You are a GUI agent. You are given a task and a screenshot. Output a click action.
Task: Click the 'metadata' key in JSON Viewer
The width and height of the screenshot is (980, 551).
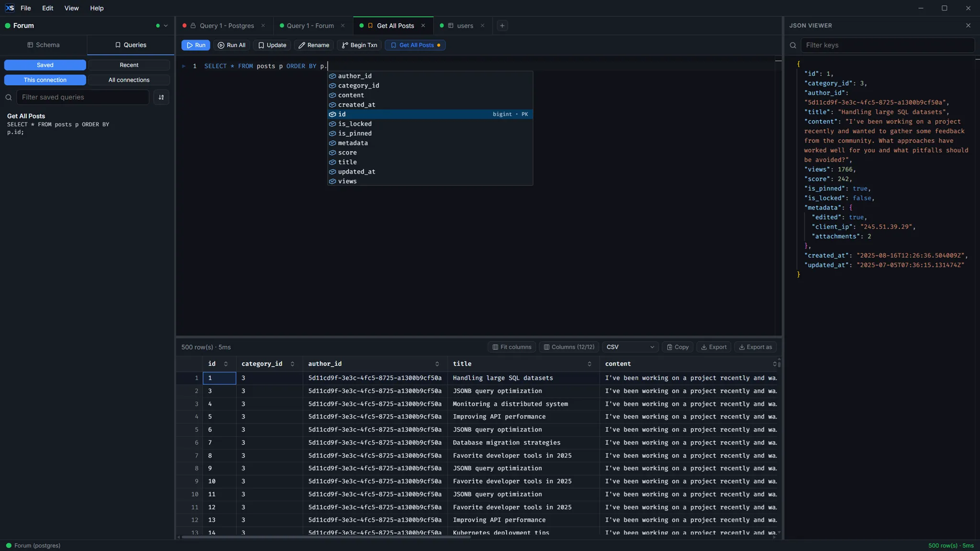click(823, 208)
